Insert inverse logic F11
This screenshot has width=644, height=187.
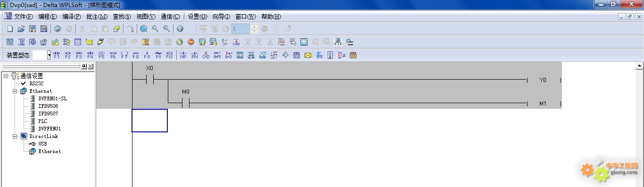[x=158, y=55]
